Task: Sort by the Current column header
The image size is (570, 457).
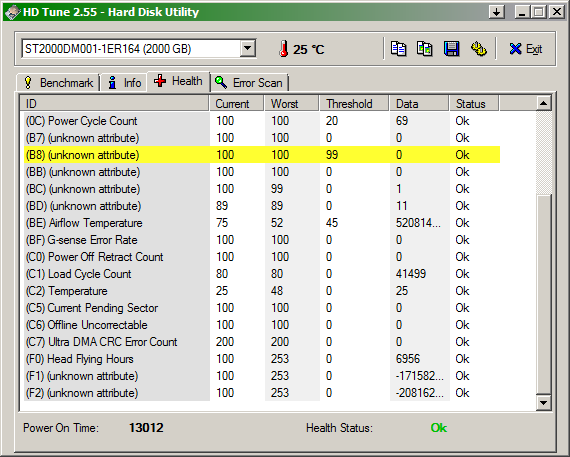Action: pyautogui.click(x=237, y=104)
